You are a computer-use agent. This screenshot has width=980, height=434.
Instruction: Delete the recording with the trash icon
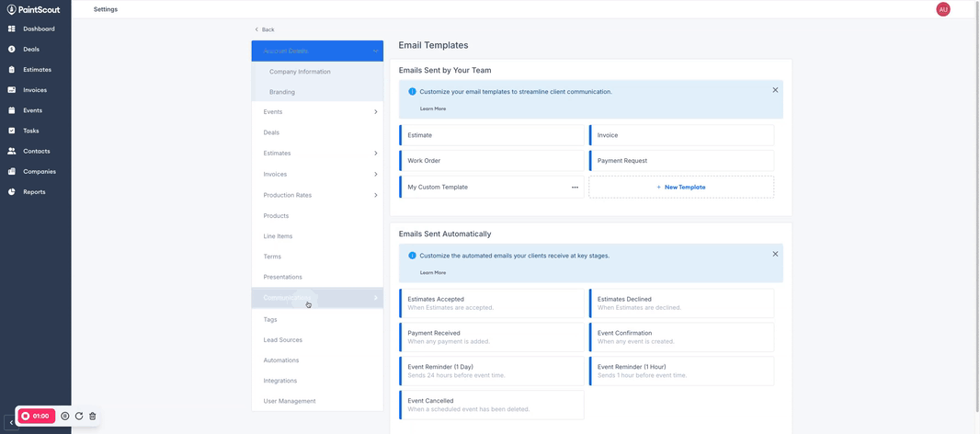[x=93, y=416]
